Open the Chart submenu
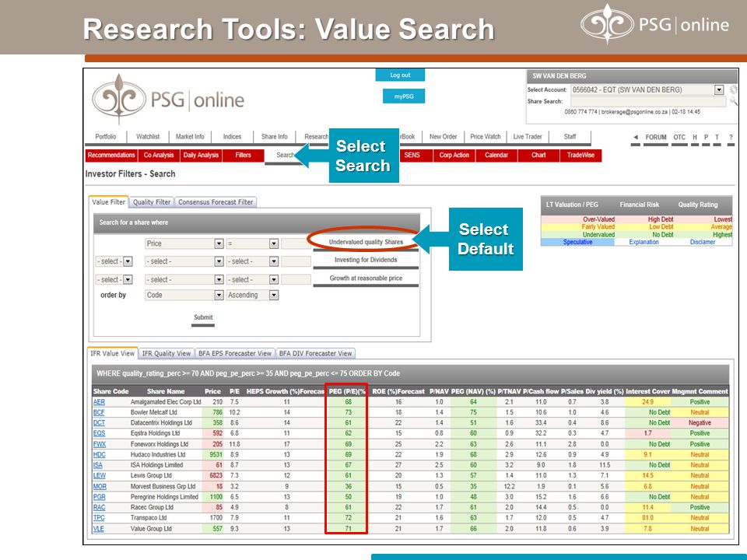This screenshot has height=560, width=747. coord(538,156)
